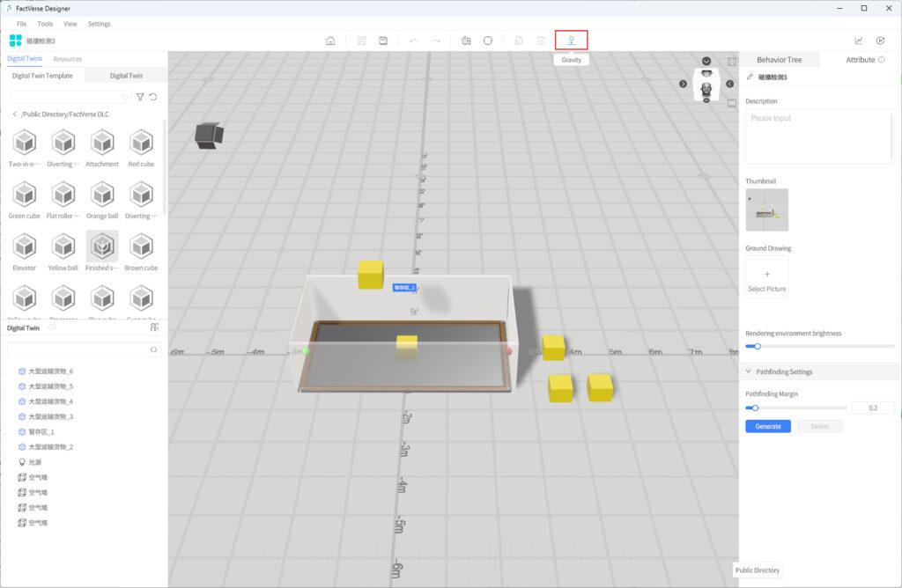Click the Digital Twin list search field

pos(84,349)
